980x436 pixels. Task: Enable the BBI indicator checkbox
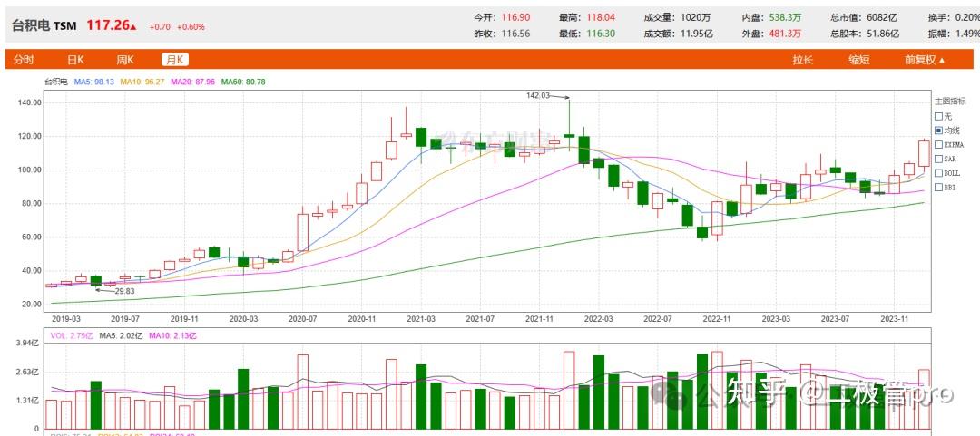(938, 187)
